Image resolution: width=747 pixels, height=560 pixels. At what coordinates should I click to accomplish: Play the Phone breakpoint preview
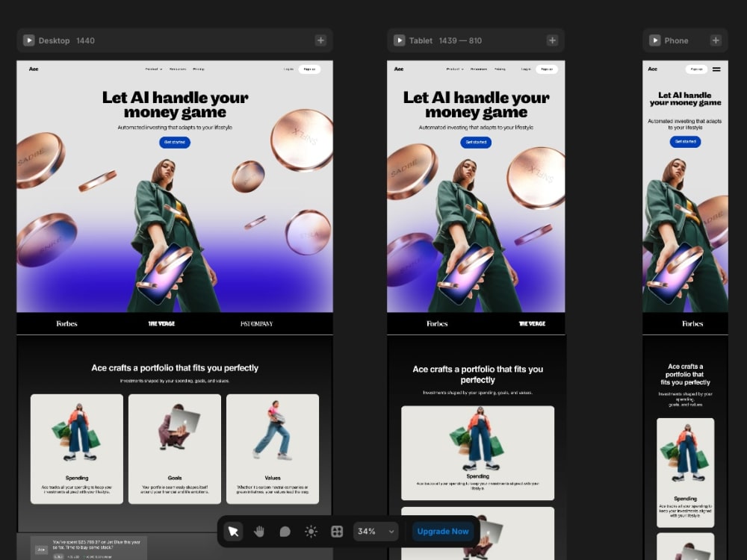(x=655, y=40)
